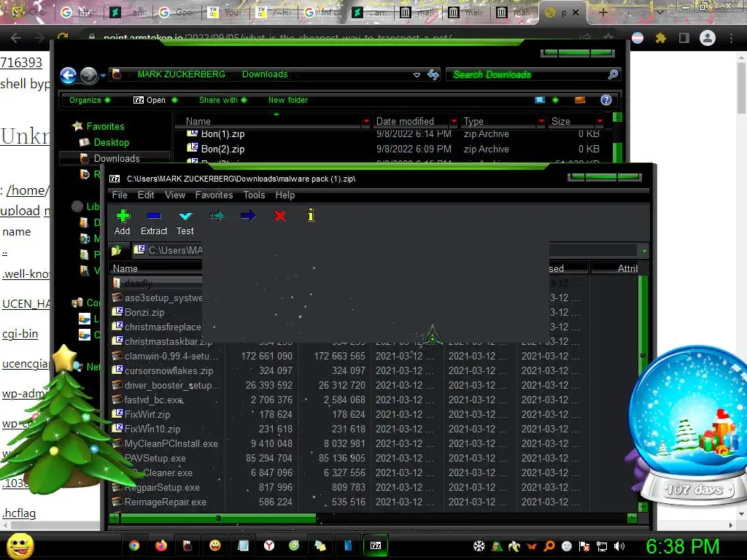Open the Edit menu in 7-Zip

click(146, 195)
